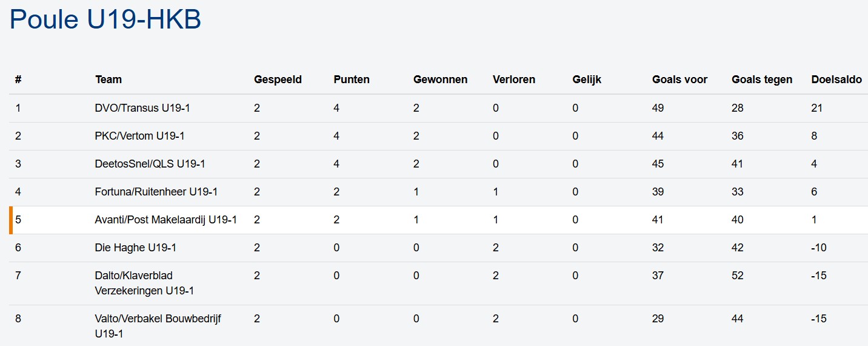
Task: Click Valto/Verbakel Bouwbedrijf U19-1 team
Action: (158, 326)
